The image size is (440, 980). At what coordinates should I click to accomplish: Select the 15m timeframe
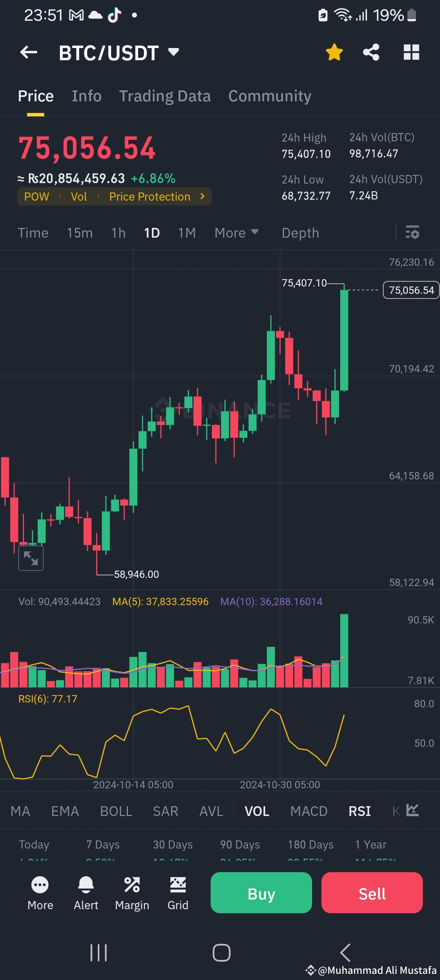[x=80, y=233]
